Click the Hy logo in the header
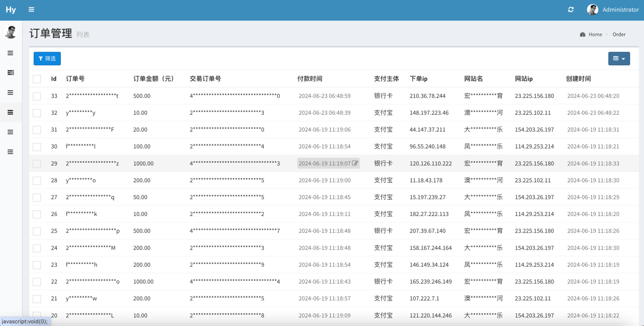644x326 pixels. click(x=11, y=10)
